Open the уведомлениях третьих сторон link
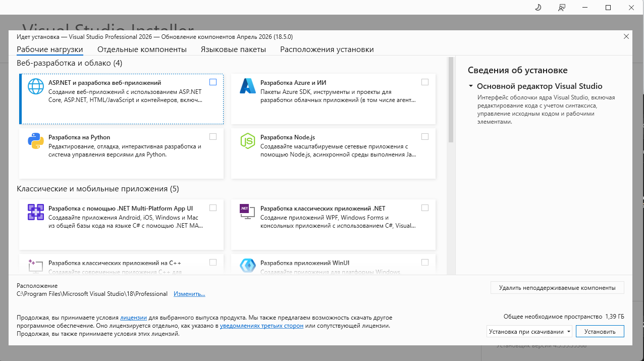The image size is (644, 361). tap(261, 326)
